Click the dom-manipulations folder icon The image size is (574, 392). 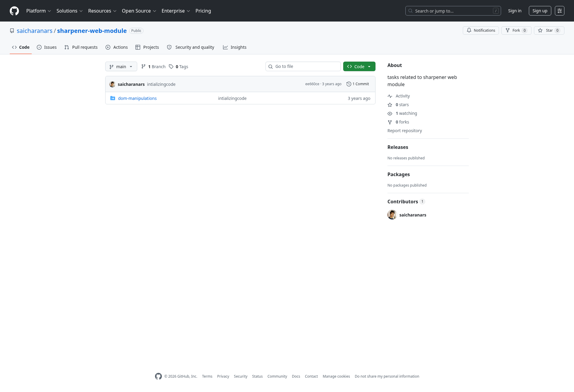(113, 98)
